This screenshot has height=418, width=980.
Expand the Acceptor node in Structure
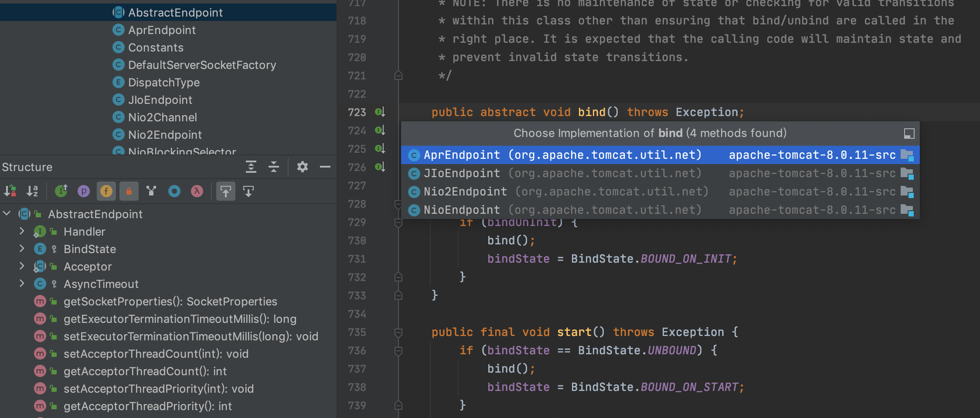pos(22,266)
